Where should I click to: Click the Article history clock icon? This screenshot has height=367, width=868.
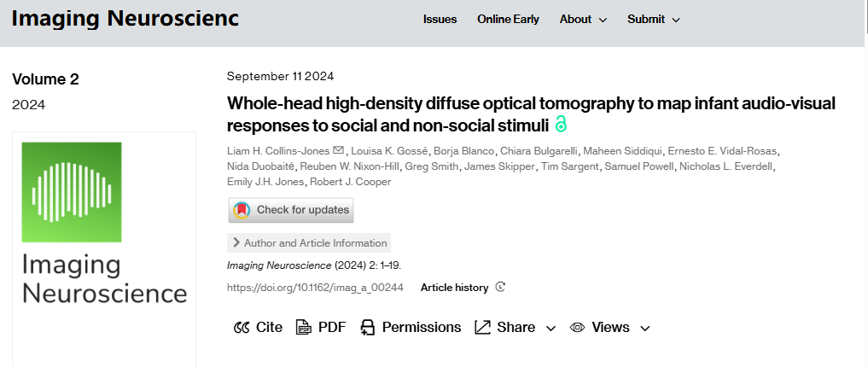pyautogui.click(x=500, y=288)
